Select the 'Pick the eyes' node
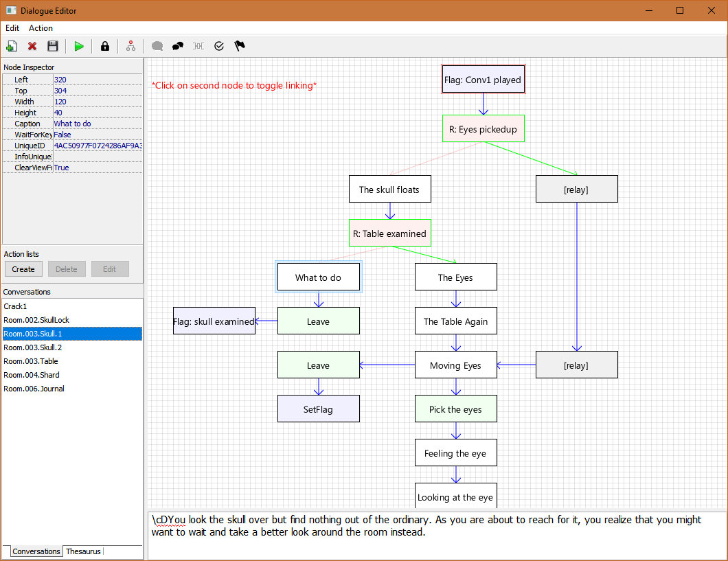Screen dimensions: 728x561 point(455,409)
